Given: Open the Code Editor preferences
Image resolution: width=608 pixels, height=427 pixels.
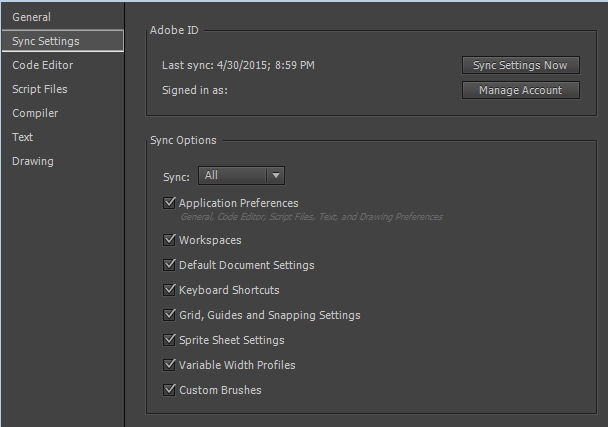Looking at the screenshot, I should (x=42, y=65).
